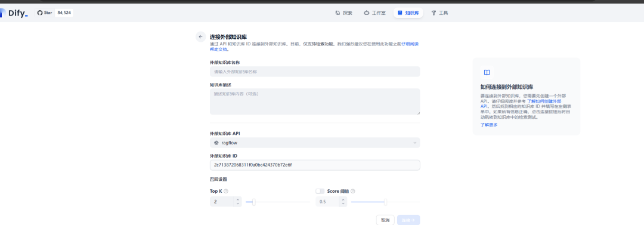Click the 连接 connect button
Screen dimensions: 644x225
[408, 220]
